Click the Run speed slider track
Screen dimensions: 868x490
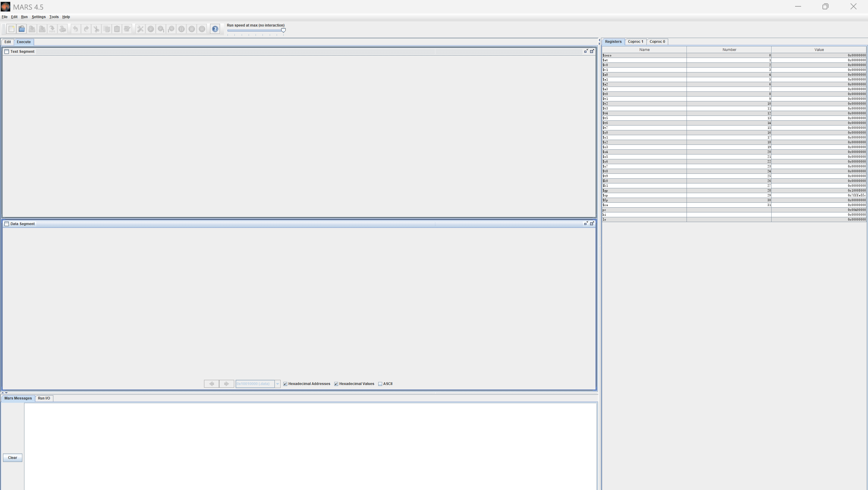coord(255,30)
